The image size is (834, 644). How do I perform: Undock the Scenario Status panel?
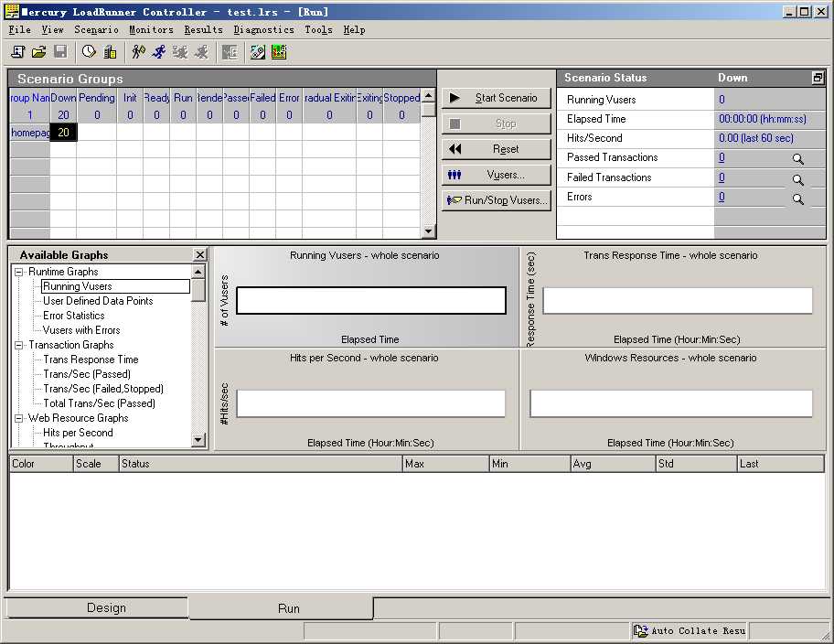(x=818, y=78)
